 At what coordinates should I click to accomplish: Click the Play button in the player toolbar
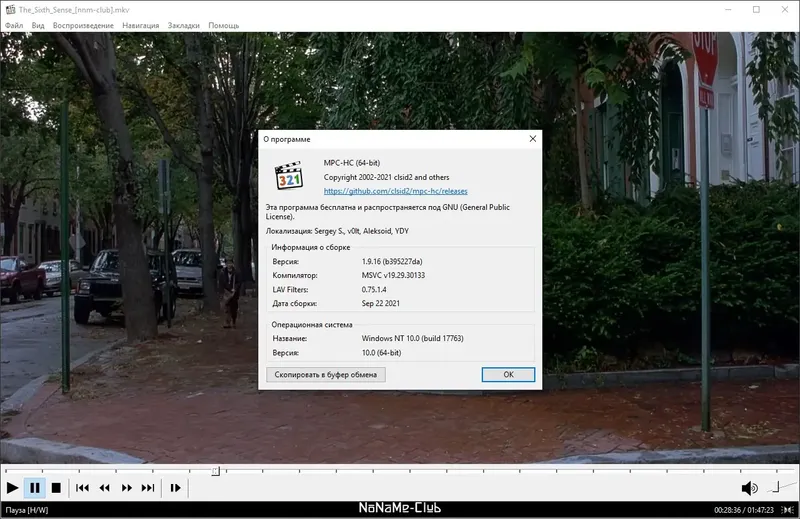point(12,488)
